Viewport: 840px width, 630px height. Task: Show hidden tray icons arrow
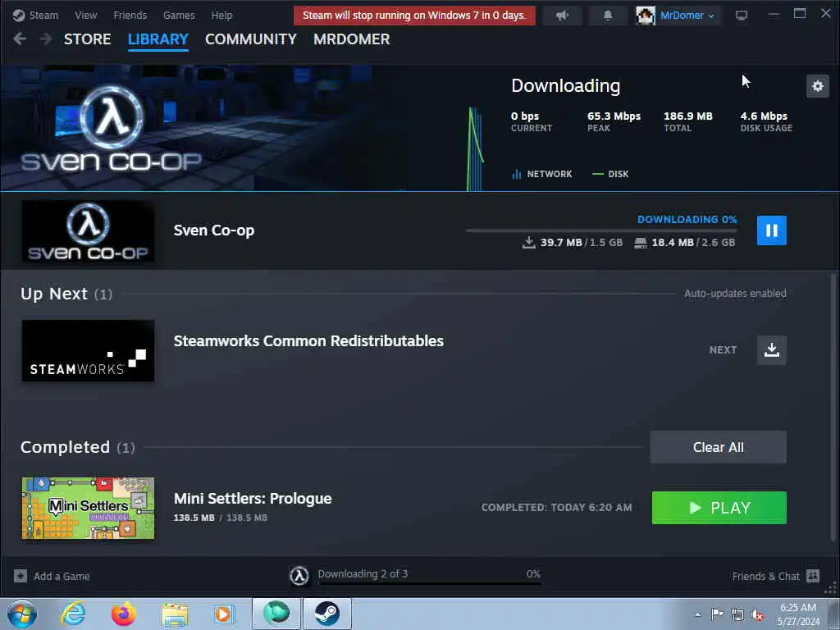click(697, 615)
